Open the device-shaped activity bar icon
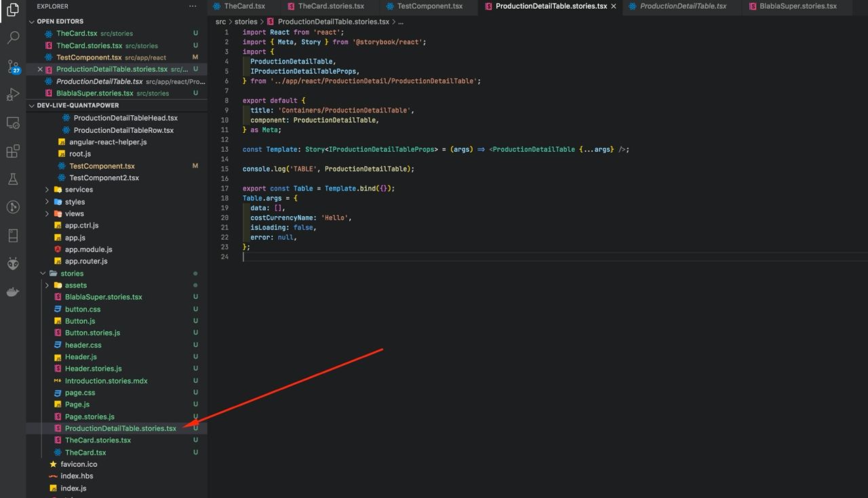The width and height of the screenshot is (868, 498). [13, 236]
